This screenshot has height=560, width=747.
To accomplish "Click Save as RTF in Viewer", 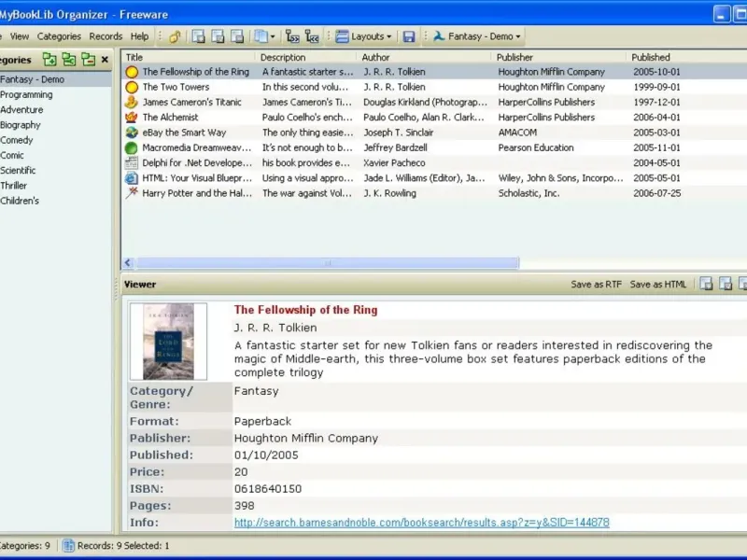I will click(x=596, y=285).
